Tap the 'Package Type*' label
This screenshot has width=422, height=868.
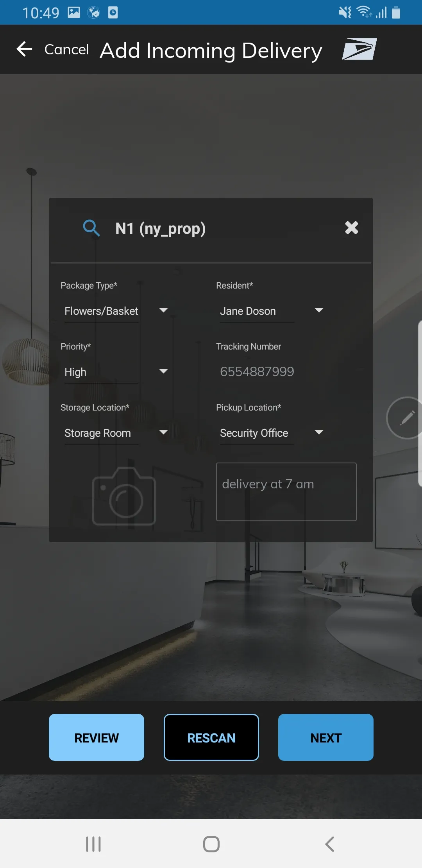click(x=89, y=285)
